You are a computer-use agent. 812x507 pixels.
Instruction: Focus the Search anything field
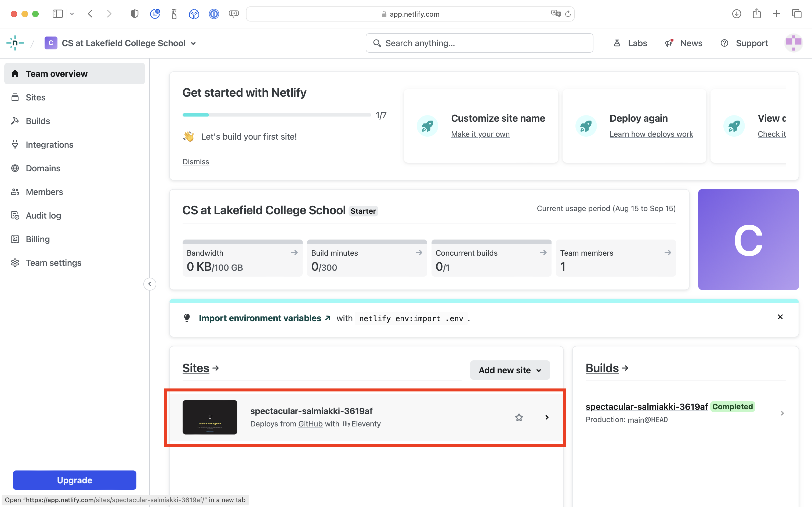coord(479,43)
